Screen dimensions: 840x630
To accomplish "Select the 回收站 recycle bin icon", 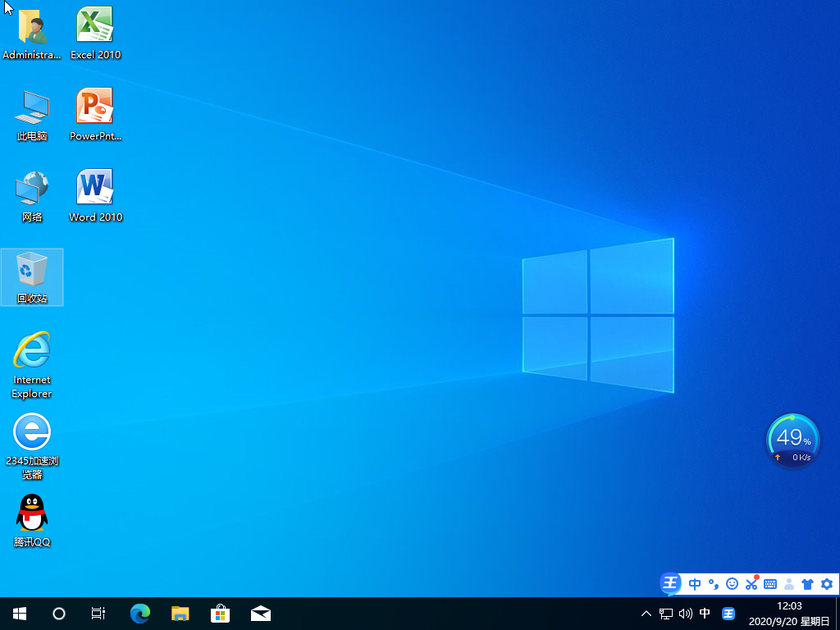I will pyautogui.click(x=32, y=277).
